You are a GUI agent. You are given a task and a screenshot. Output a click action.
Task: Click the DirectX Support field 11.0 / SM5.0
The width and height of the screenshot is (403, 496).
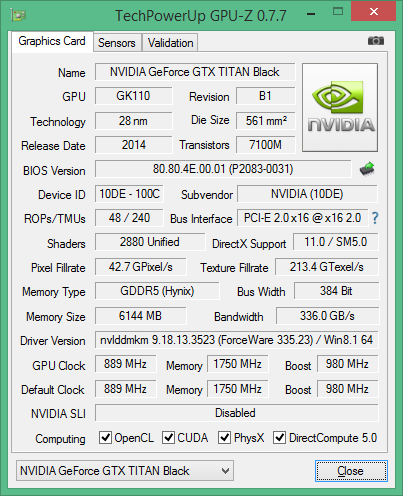(336, 242)
